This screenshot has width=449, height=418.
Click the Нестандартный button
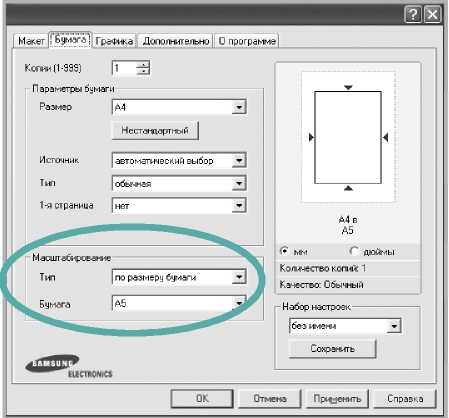pos(155,130)
